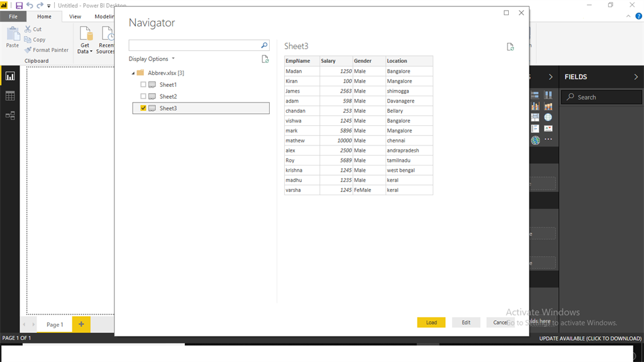The height and width of the screenshot is (362, 644).
Task: Collapse the Fields pane chevron
Action: pyautogui.click(x=636, y=77)
